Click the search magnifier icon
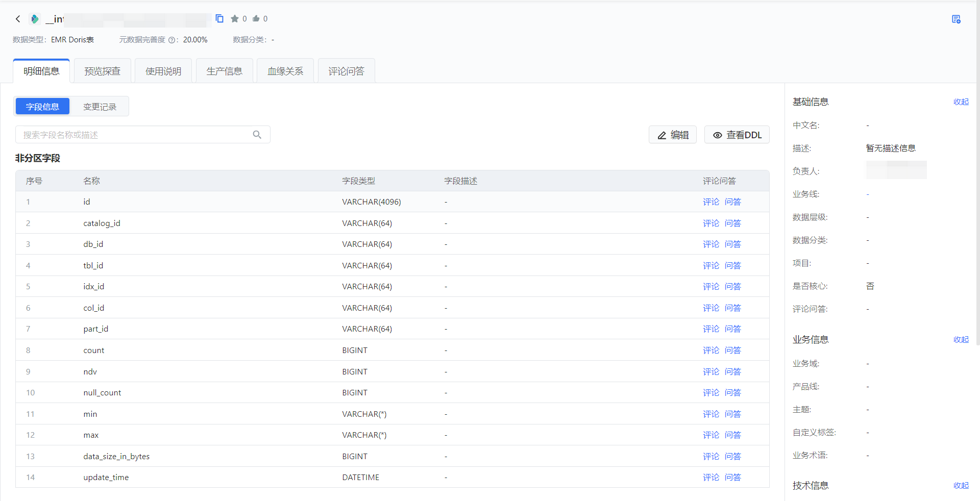This screenshot has width=980, height=501. pyautogui.click(x=257, y=135)
